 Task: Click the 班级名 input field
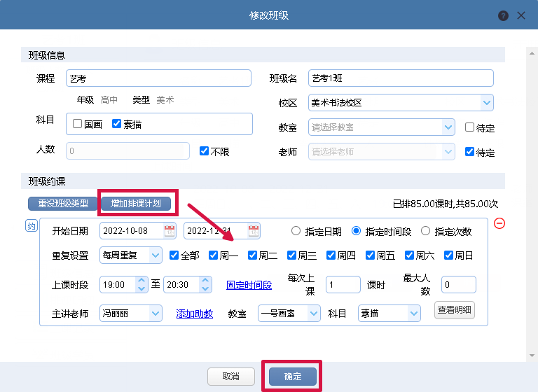tap(401, 78)
